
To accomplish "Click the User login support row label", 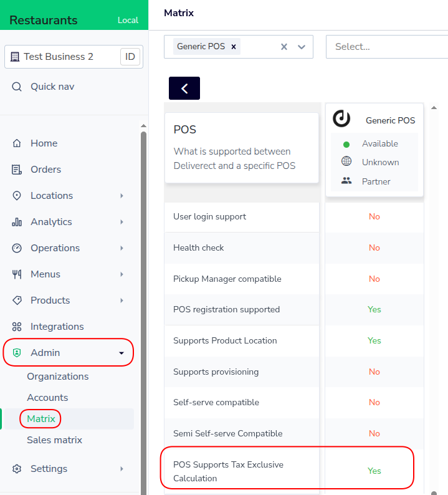I will pyautogui.click(x=209, y=216).
